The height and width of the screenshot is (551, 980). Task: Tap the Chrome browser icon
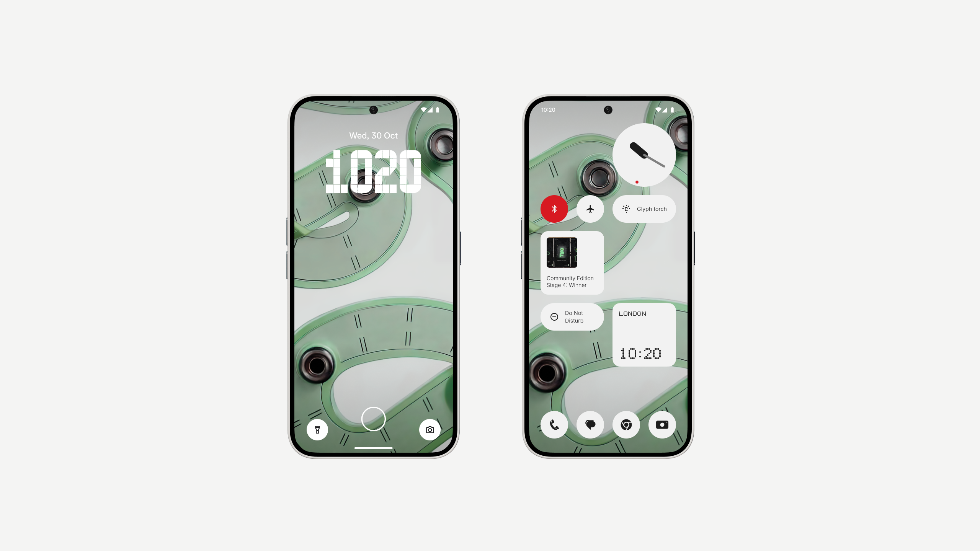coord(626,424)
